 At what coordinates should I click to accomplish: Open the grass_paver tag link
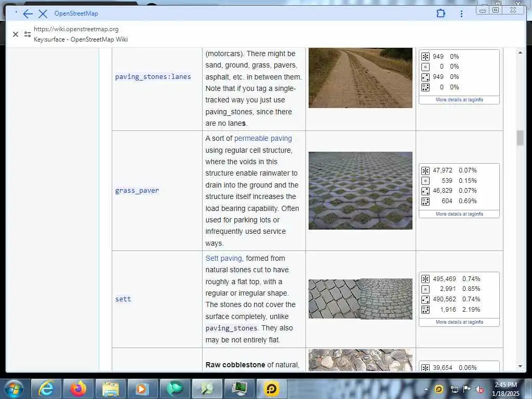click(137, 191)
